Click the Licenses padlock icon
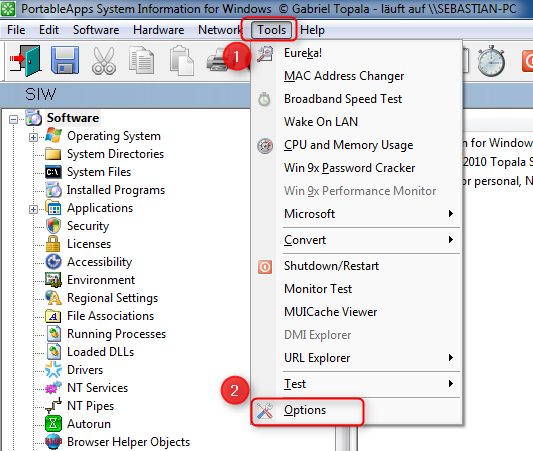Viewport: 533px width, 451px height. click(53, 243)
